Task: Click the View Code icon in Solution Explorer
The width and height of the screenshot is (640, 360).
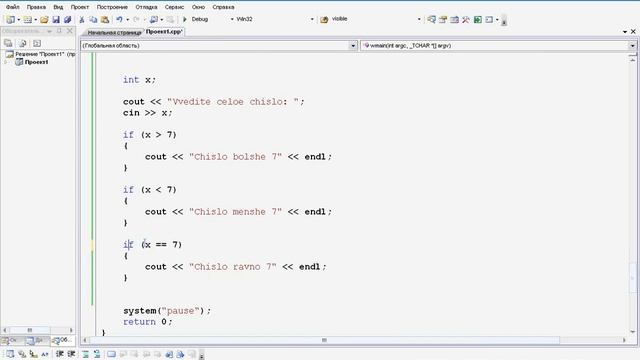Action: 37,43
